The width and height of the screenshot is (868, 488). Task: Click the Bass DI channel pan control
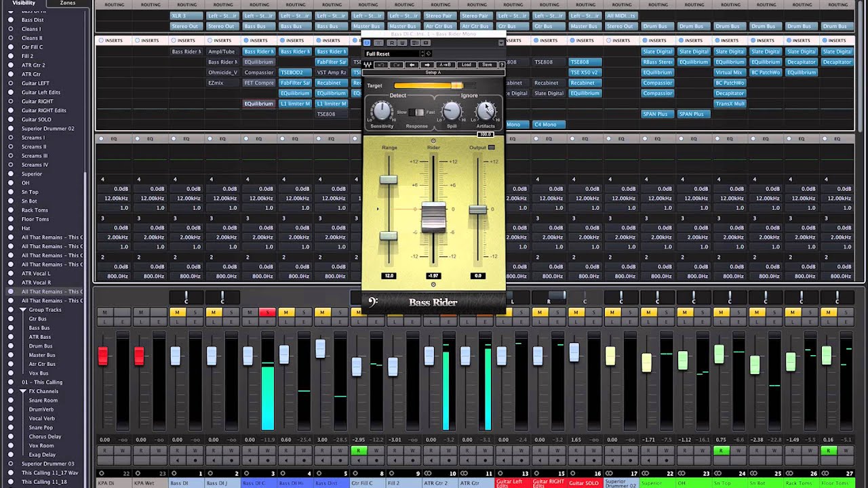[x=186, y=297]
